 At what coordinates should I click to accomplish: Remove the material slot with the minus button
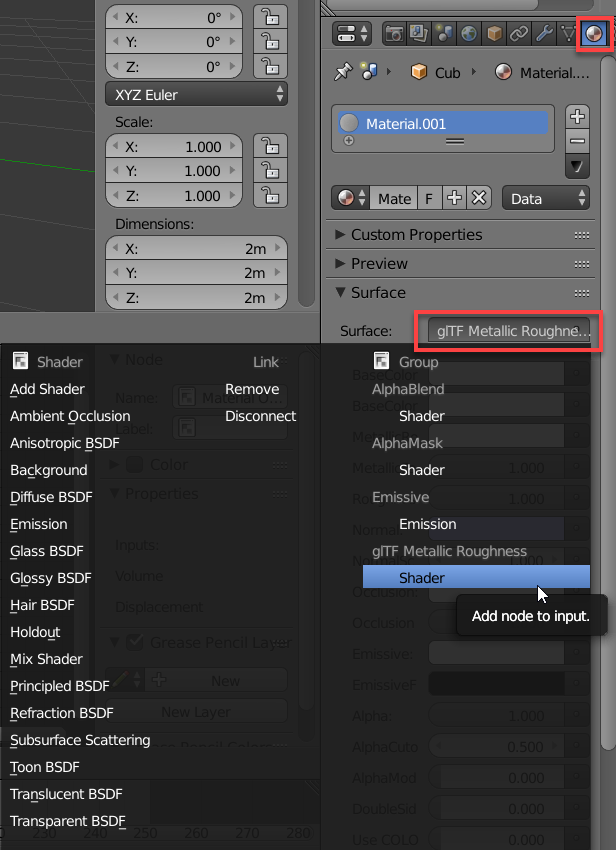click(x=578, y=141)
